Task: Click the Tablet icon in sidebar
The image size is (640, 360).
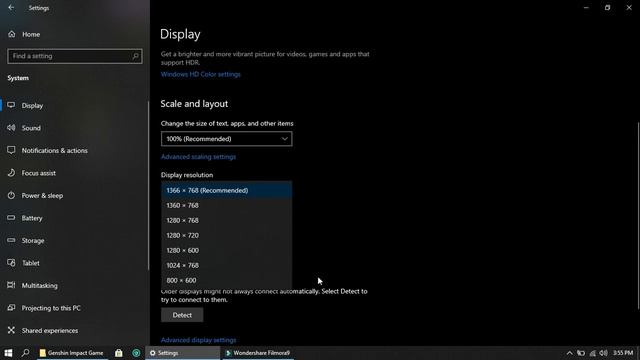Action: click(11, 262)
